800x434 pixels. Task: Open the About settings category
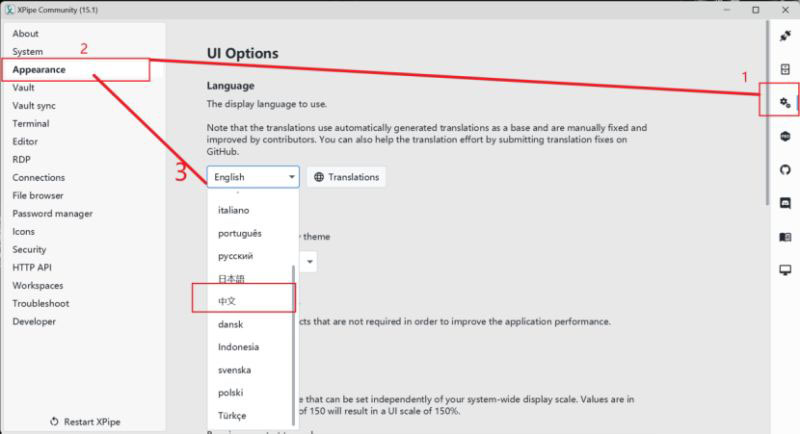point(26,34)
